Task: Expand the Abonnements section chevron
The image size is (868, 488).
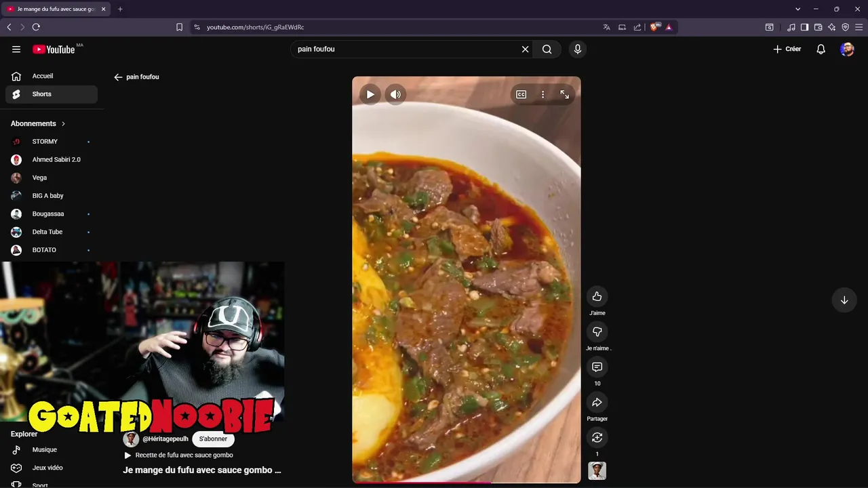Action: (64, 124)
